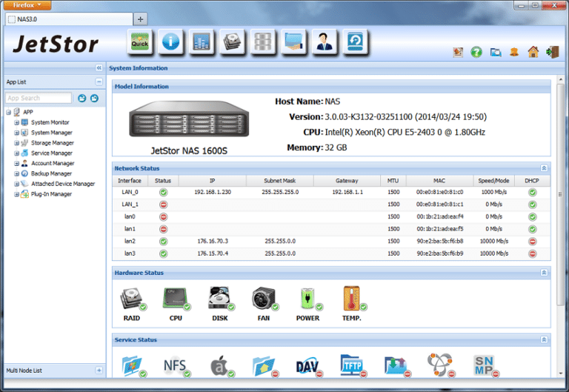Viewport: 569px width, 392px height.
Task: Select Service Manager in the tree
Action: (x=52, y=153)
